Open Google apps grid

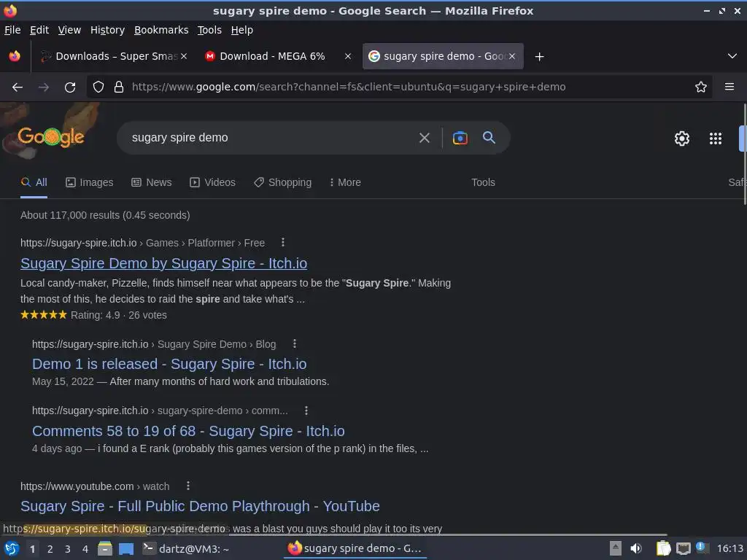(715, 139)
